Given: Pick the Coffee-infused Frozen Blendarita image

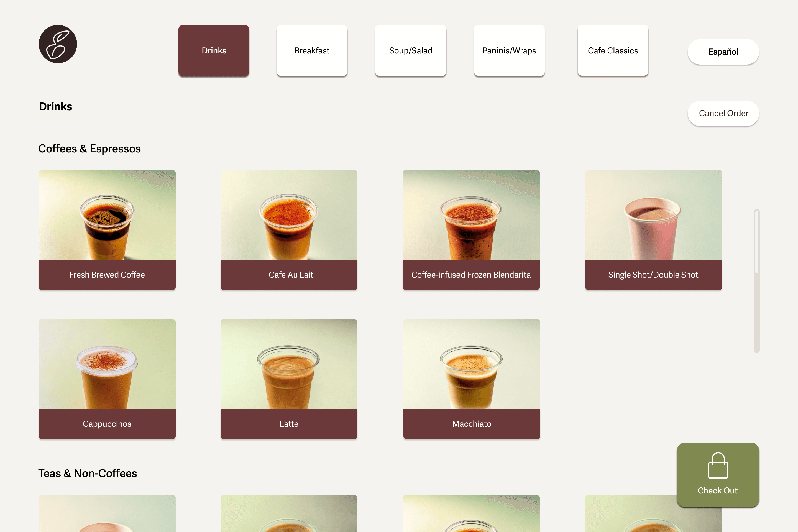Looking at the screenshot, I should click(x=471, y=215).
